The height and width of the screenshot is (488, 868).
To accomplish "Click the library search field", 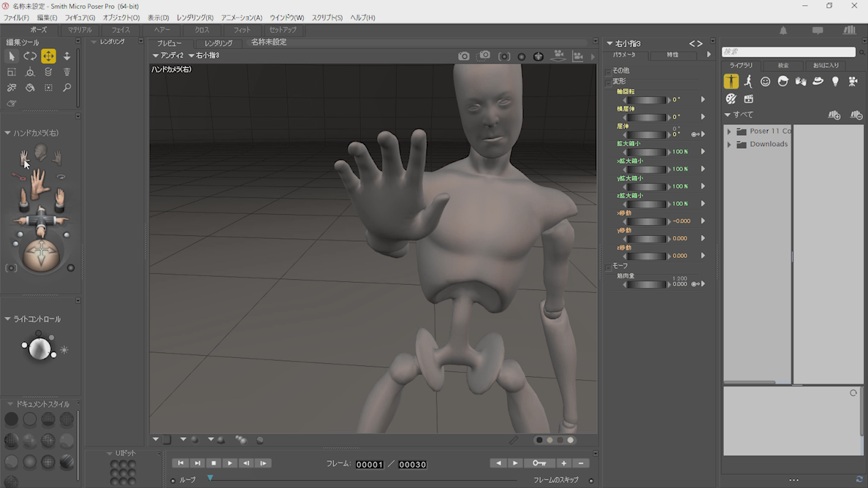I will 788,52.
